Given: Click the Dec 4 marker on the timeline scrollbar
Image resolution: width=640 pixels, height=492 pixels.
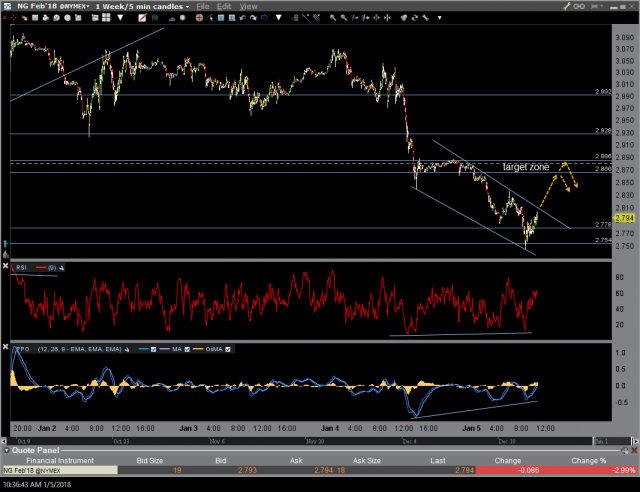Looking at the screenshot, I should [x=409, y=441].
